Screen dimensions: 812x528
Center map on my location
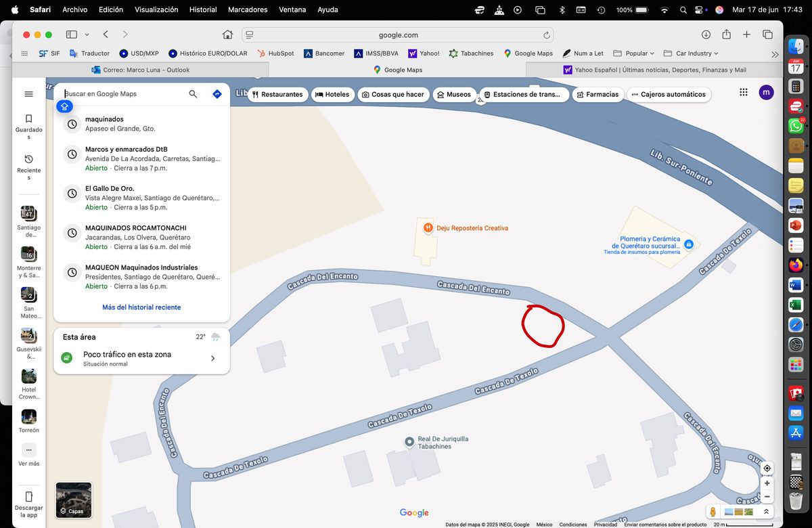767,468
